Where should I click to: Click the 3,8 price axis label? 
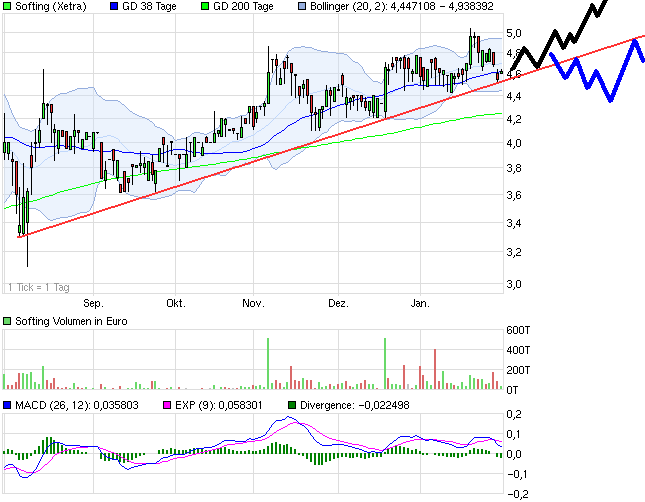[x=514, y=168]
